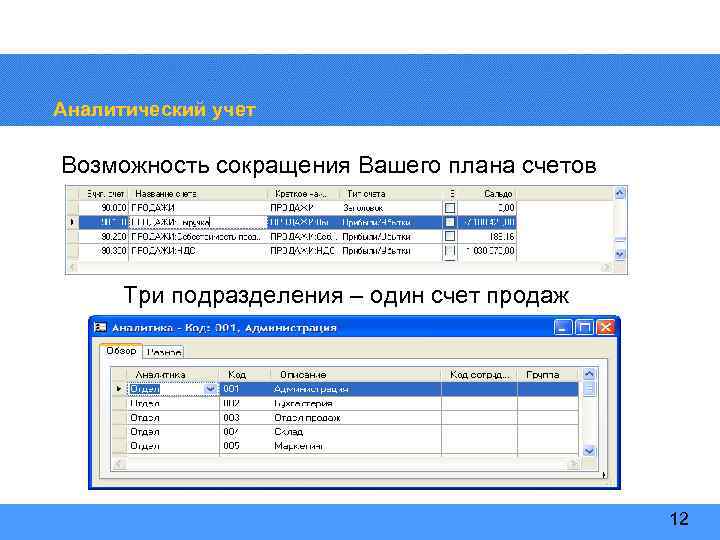Click the Заголовок account type cell
Viewport: 720px width, 540px height.
[x=391, y=208]
